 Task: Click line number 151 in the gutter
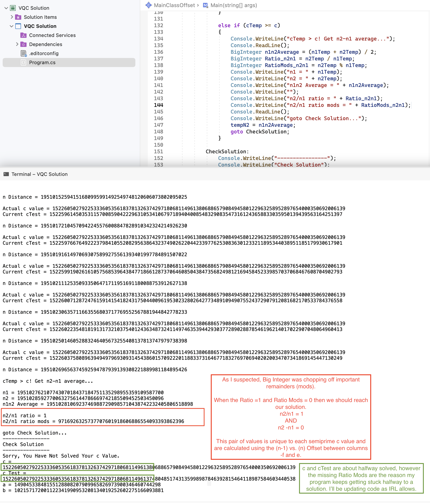pos(159,152)
